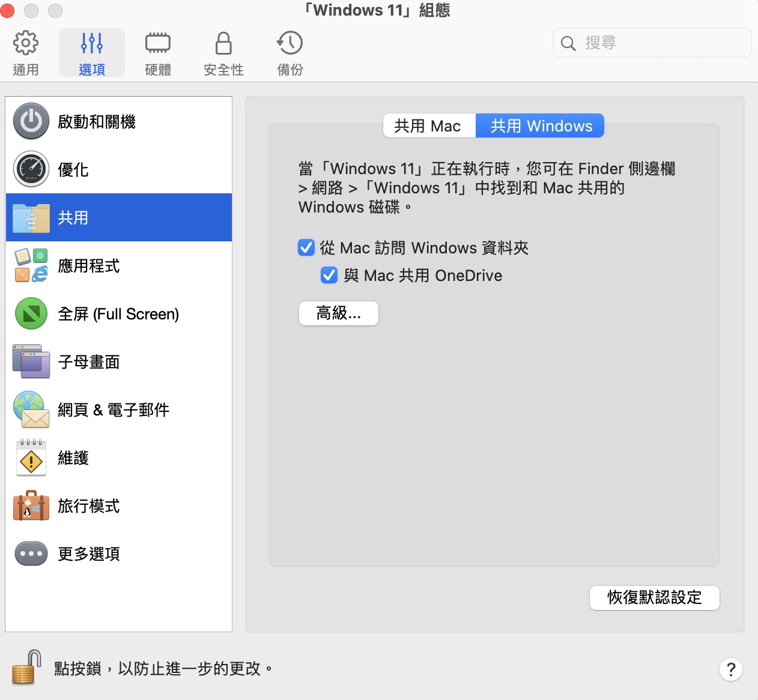Click the 更多選項 row label
This screenshot has width=758, height=700.
tap(89, 554)
